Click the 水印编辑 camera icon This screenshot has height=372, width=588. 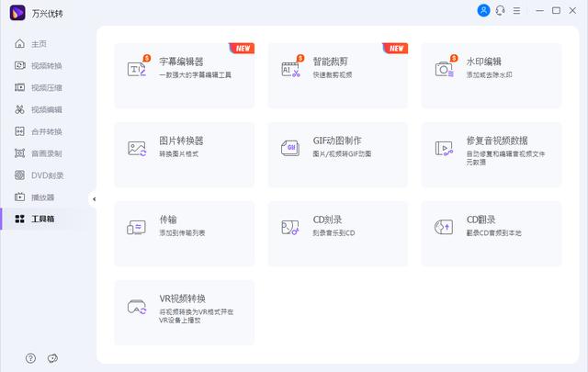click(445, 70)
